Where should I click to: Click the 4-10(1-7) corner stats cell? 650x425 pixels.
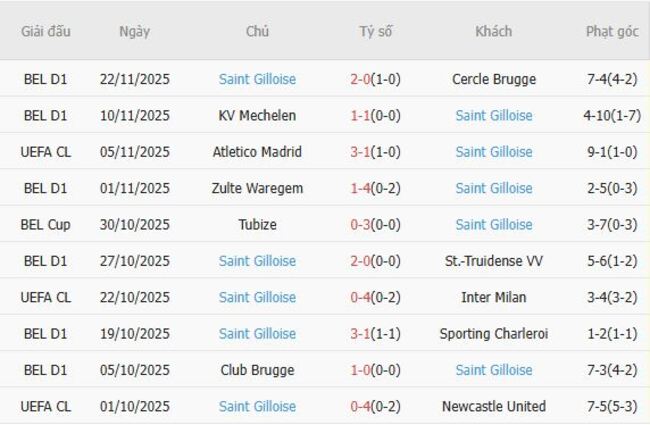pos(612,115)
